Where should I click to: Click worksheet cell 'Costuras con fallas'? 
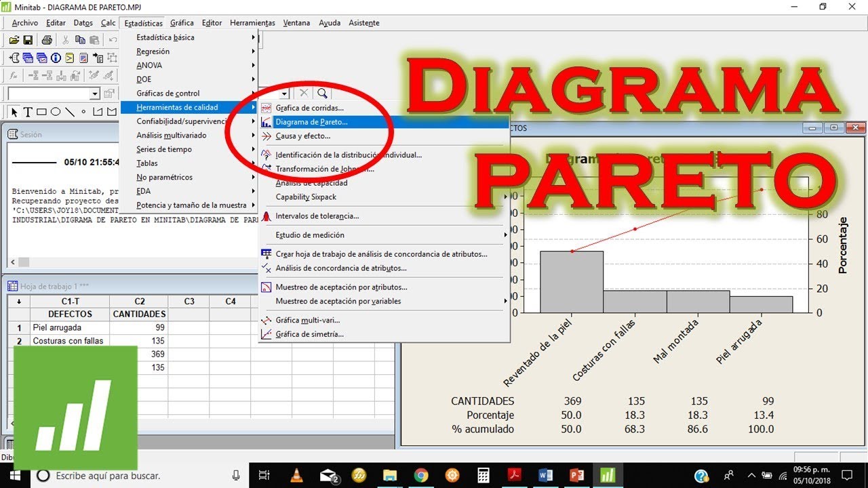[x=70, y=341]
